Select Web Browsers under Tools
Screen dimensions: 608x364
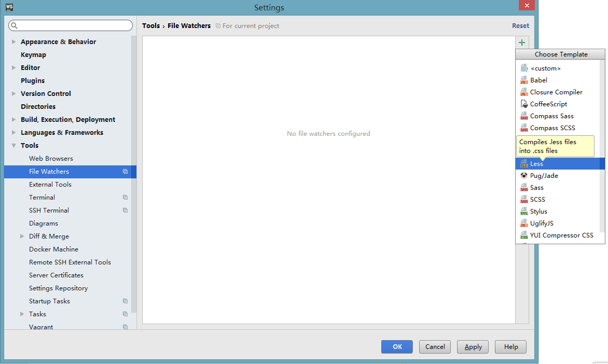point(51,159)
